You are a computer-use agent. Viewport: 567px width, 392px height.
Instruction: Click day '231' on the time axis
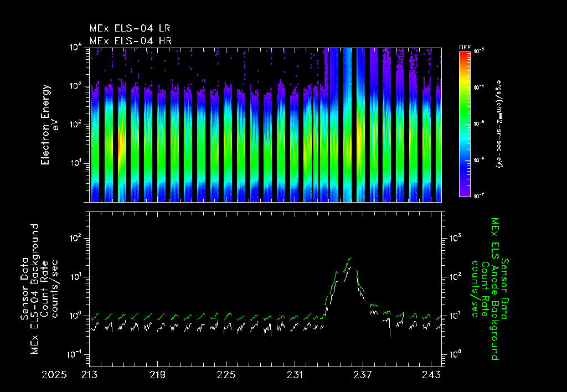[x=295, y=375]
